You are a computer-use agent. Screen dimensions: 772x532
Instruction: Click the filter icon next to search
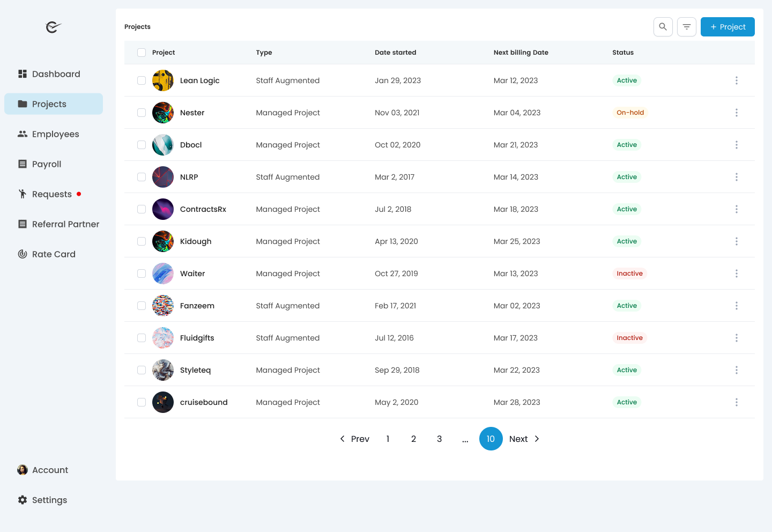tap(687, 26)
